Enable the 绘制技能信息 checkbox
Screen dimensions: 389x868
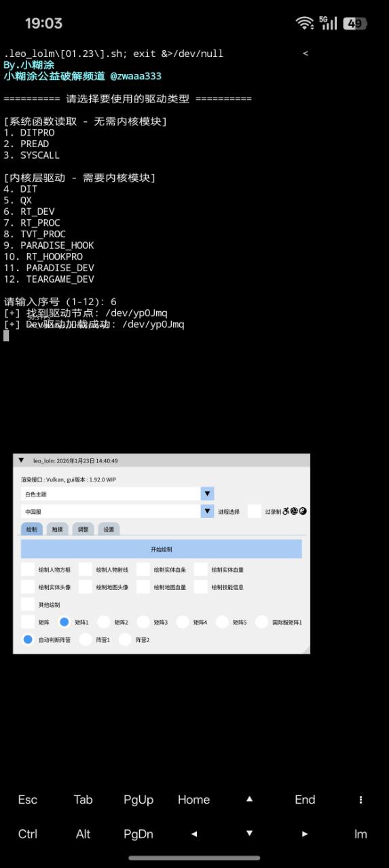[x=201, y=587]
